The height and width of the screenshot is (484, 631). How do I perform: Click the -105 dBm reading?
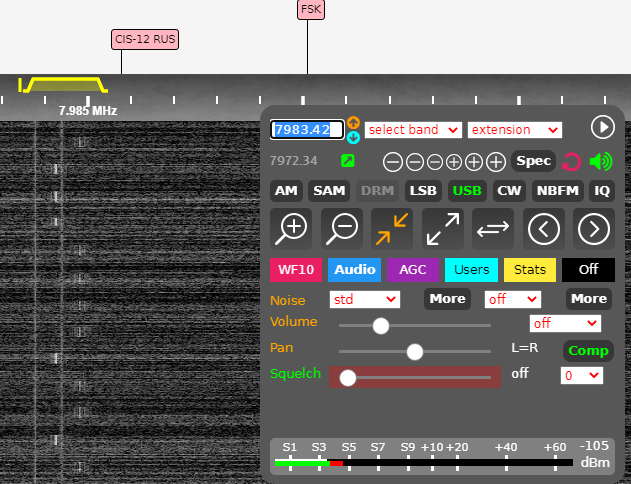click(x=595, y=454)
